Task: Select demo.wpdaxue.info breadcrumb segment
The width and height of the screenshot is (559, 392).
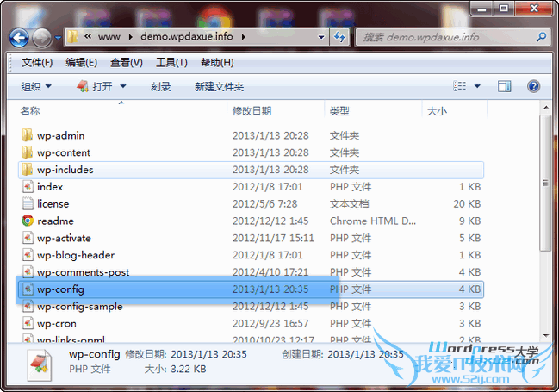Action: click(186, 37)
